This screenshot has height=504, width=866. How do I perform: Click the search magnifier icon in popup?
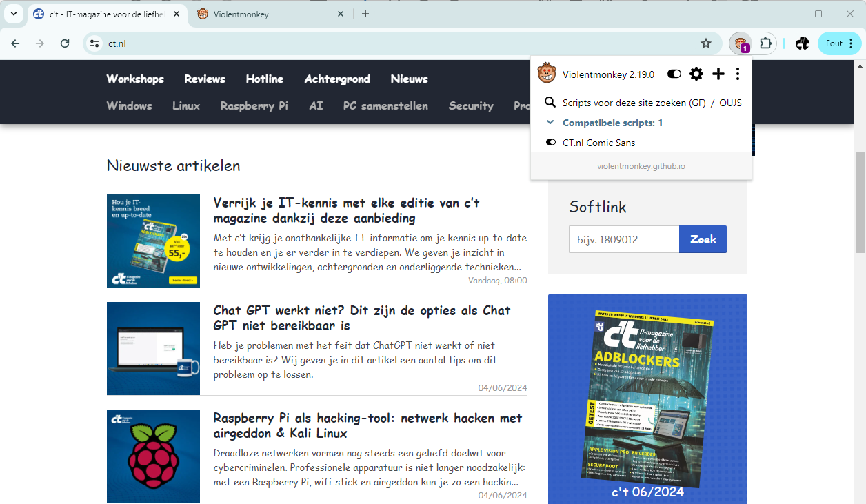(x=550, y=103)
